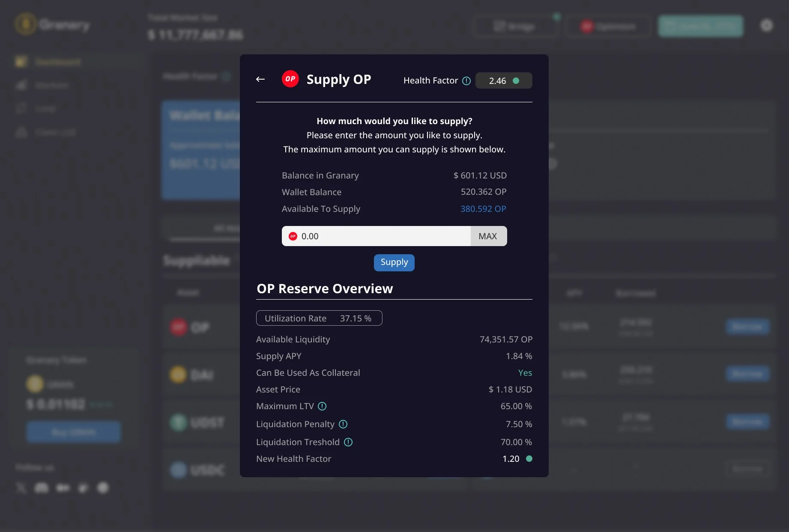Show Liquidation Treshold info tooltip icon
This screenshot has width=789, height=532.
pos(348,442)
